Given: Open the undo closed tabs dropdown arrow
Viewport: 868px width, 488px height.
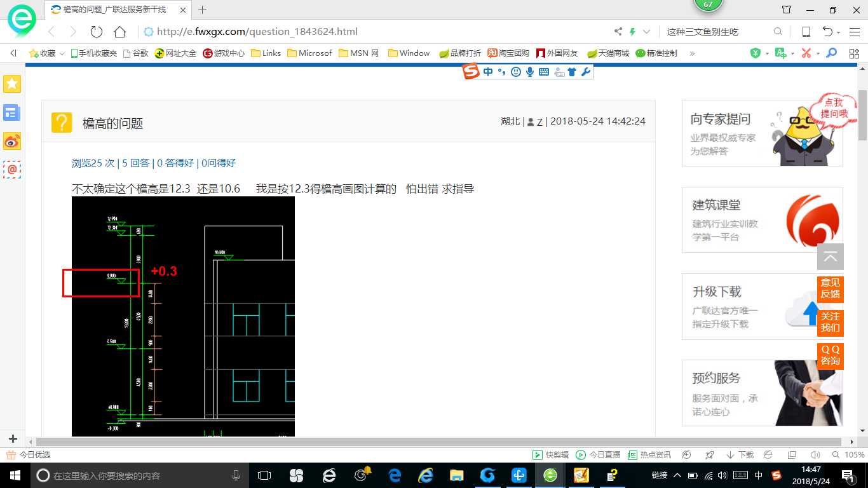Looking at the screenshot, I should click(839, 32).
